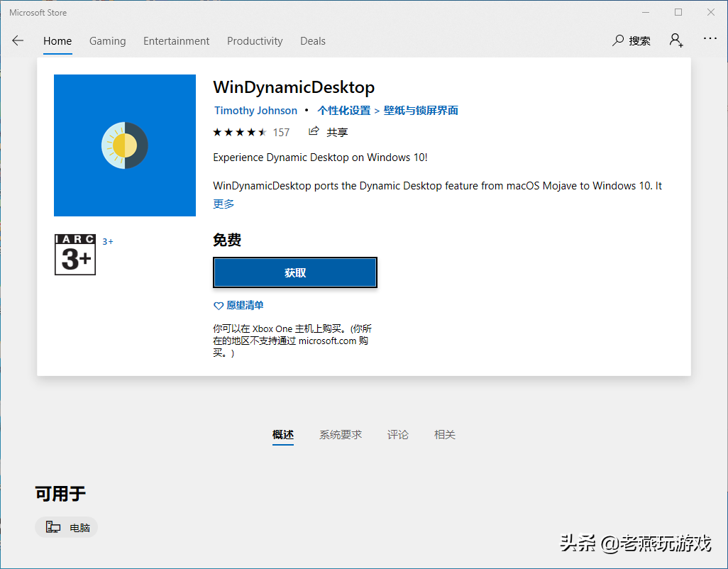Open the Entertainment tab

176,40
